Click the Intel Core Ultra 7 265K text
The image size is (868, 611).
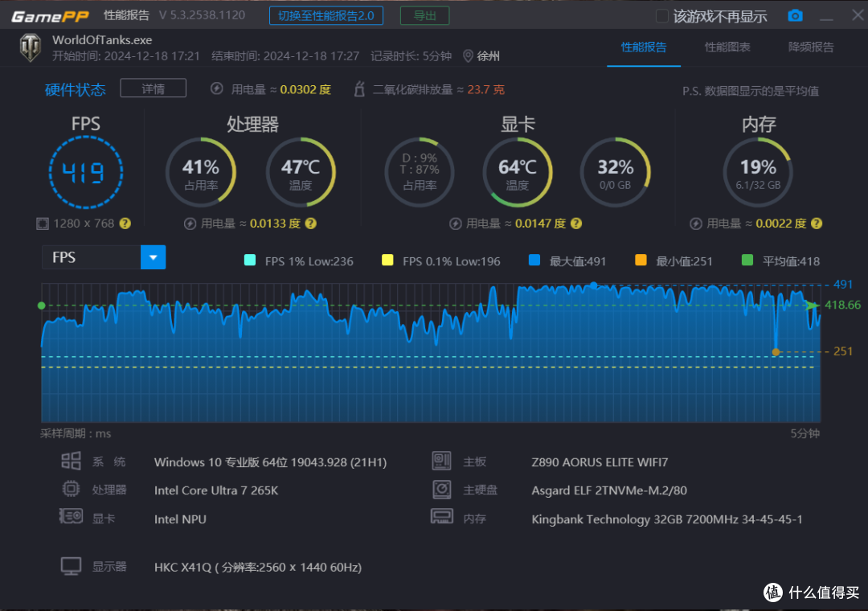pyautogui.click(x=216, y=490)
